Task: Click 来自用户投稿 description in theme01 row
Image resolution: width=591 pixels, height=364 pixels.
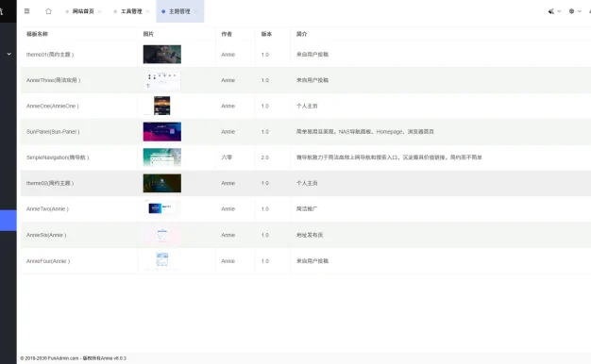Action: 312,55
